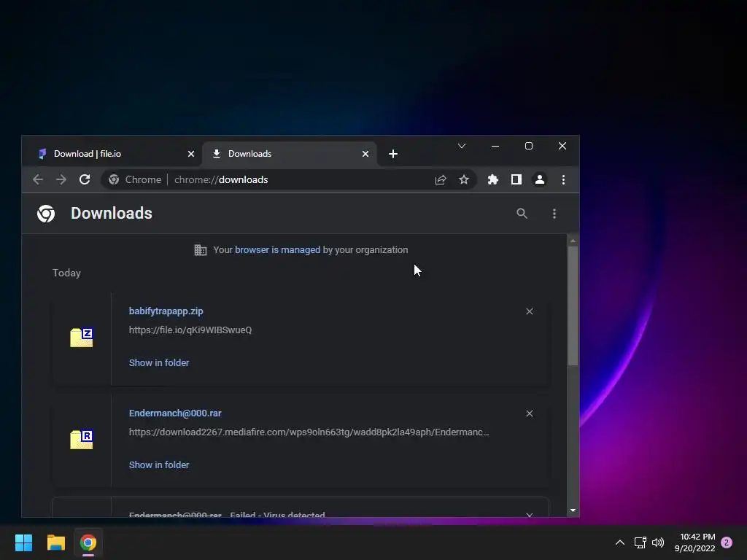747x560 pixels.
Task: Click the 'Today' date heading
Action: click(x=66, y=273)
